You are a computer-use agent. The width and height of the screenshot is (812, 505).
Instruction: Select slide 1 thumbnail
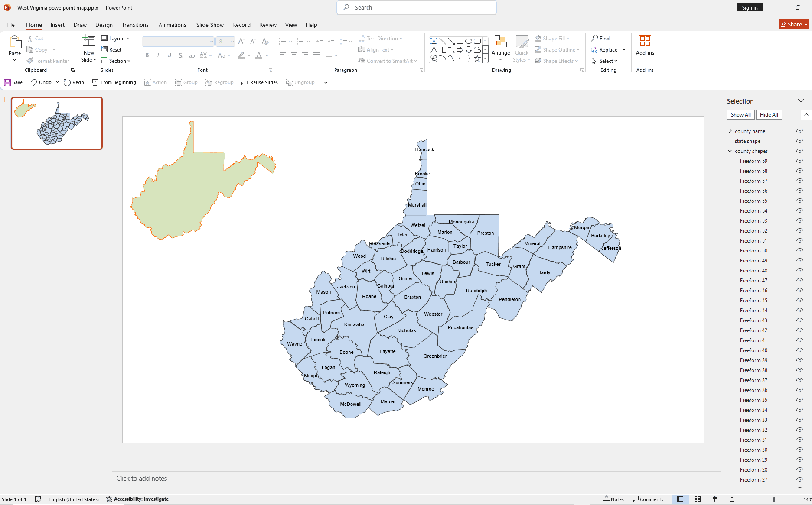tap(57, 123)
